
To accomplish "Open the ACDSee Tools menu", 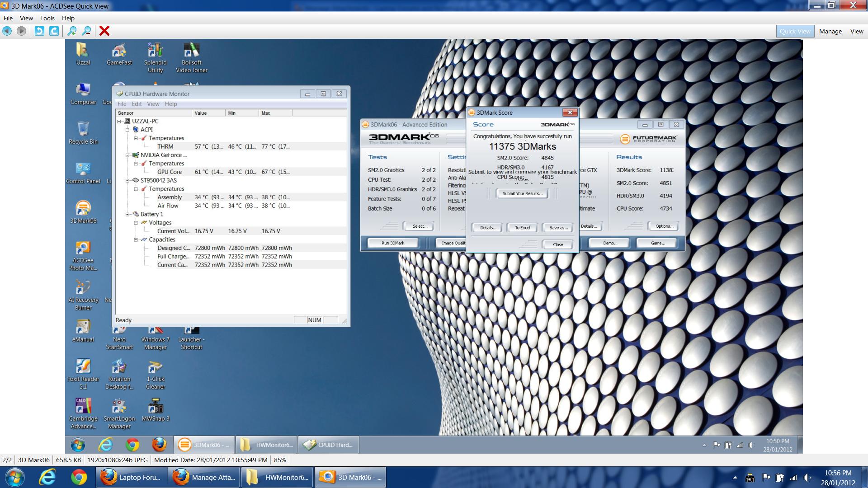I will pyautogui.click(x=47, y=18).
